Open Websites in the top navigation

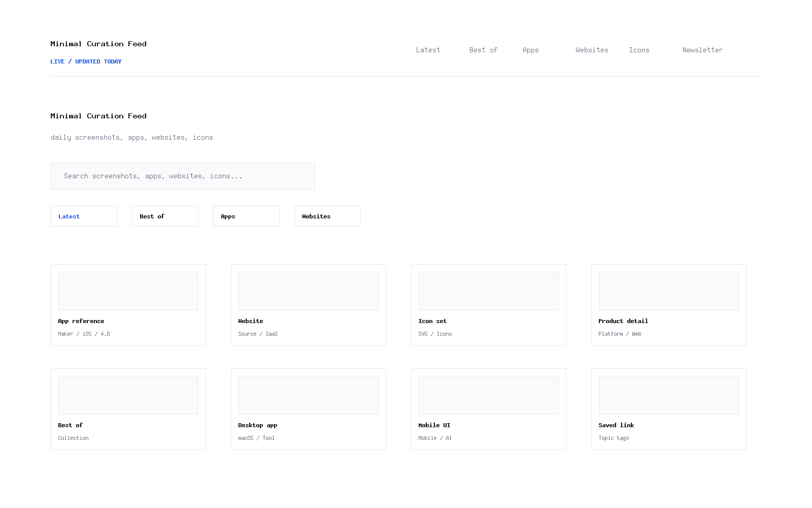(592, 50)
